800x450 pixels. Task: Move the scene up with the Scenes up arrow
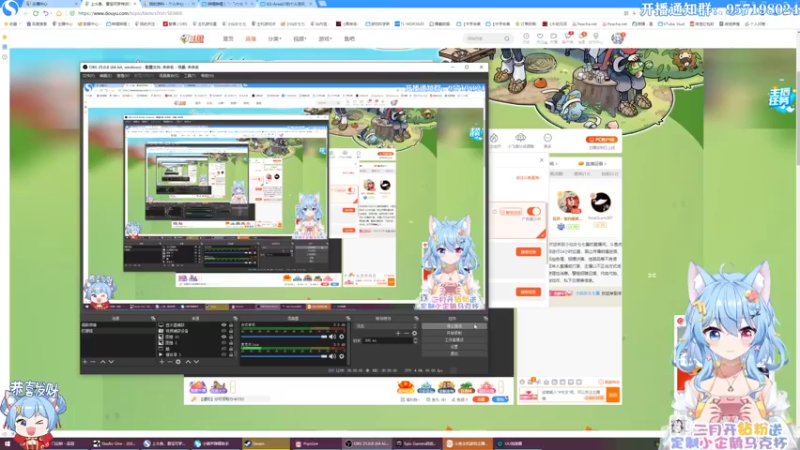pyautogui.click(x=103, y=362)
